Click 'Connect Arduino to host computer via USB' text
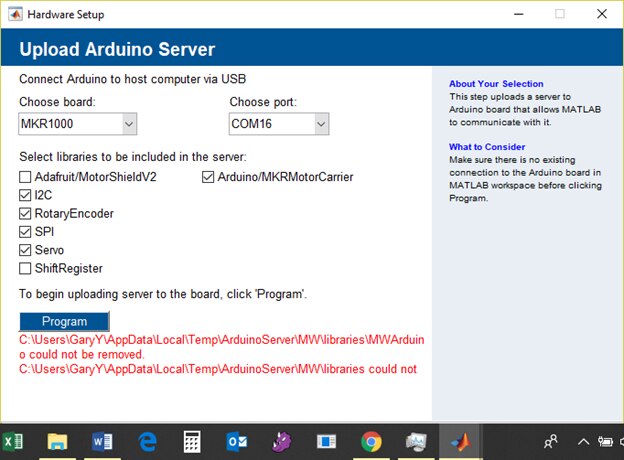 point(133,79)
